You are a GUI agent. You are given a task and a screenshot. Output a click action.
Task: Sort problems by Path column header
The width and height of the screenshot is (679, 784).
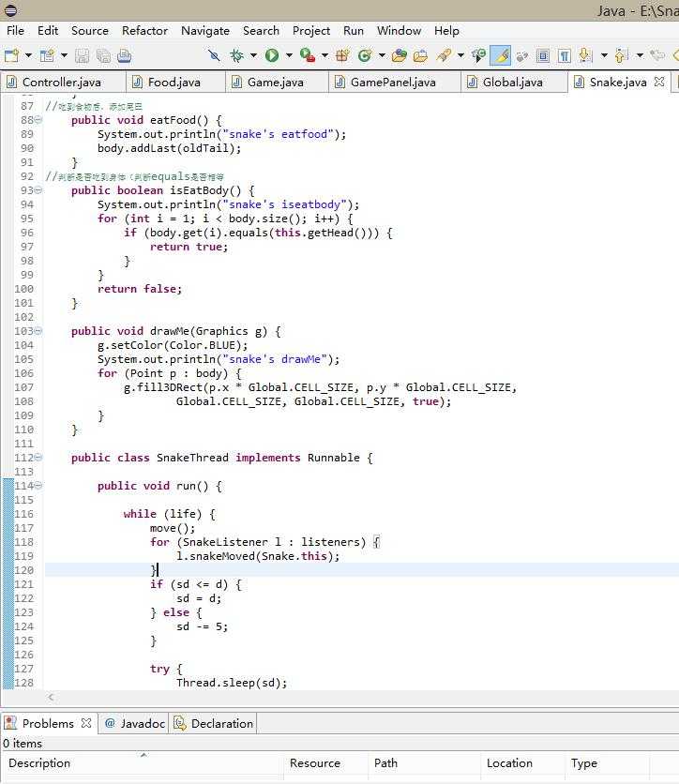point(424,763)
